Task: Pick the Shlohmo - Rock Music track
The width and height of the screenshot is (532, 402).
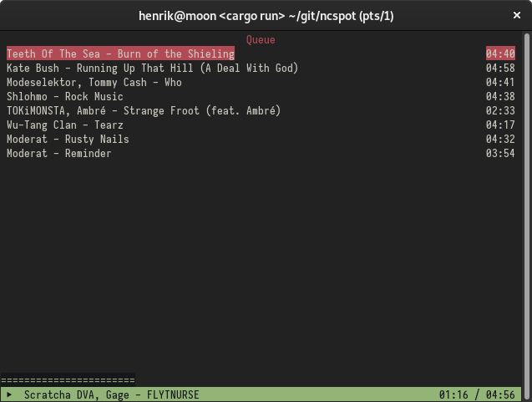Action: 64,96
